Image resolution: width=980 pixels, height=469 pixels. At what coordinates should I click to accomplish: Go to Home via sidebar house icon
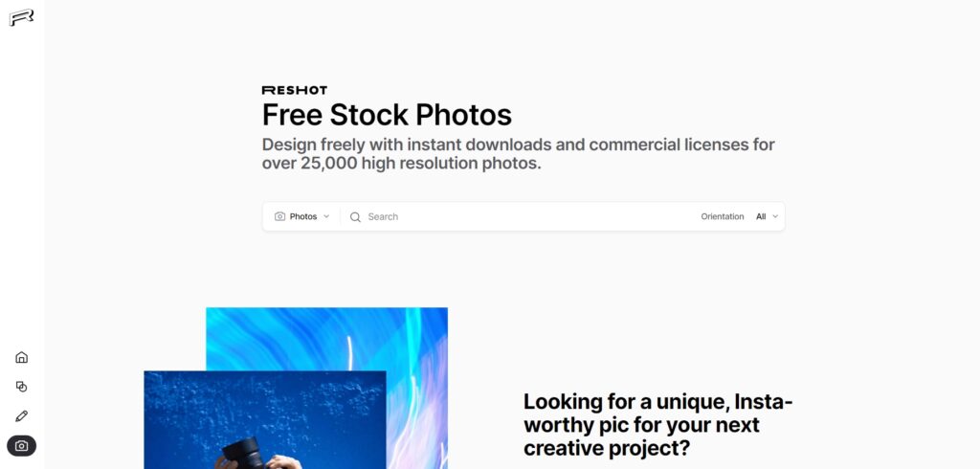click(21, 357)
